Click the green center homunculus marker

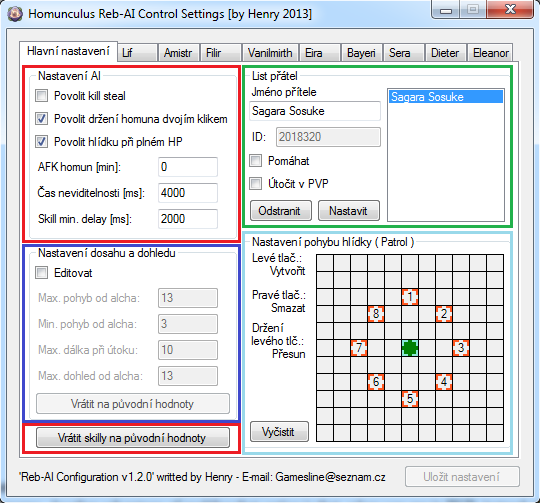(410, 348)
